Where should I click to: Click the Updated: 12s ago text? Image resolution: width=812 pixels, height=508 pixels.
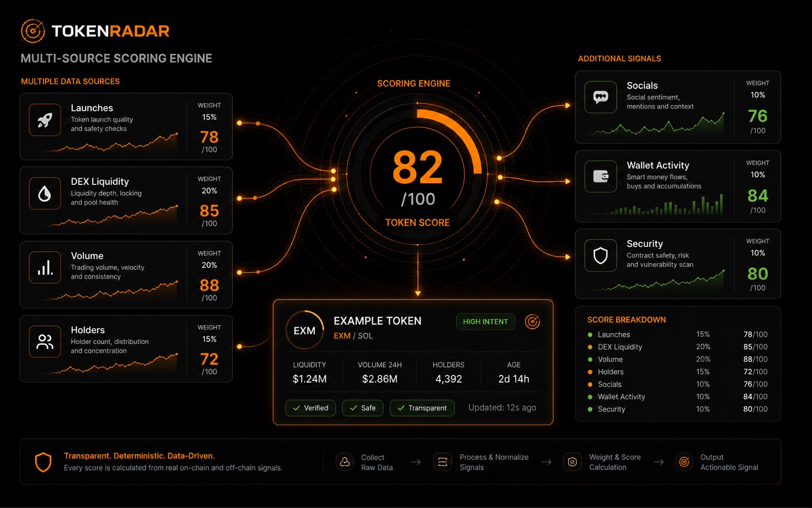coord(502,408)
